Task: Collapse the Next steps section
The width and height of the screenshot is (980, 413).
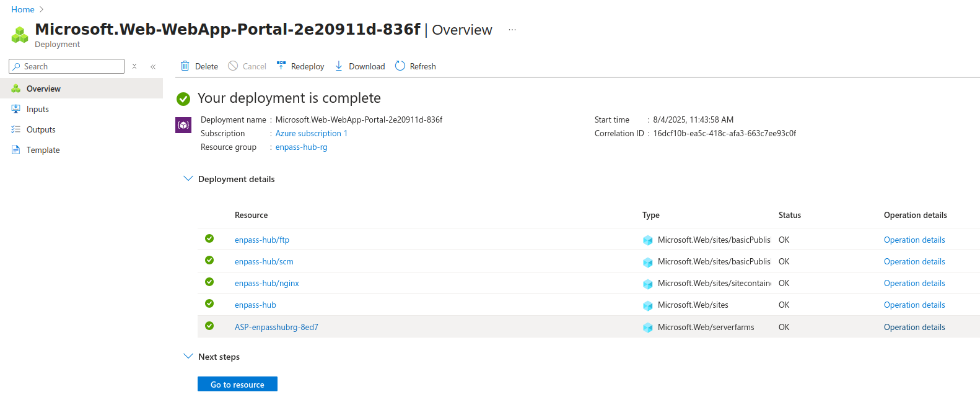Action: pyautogui.click(x=188, y=356)
